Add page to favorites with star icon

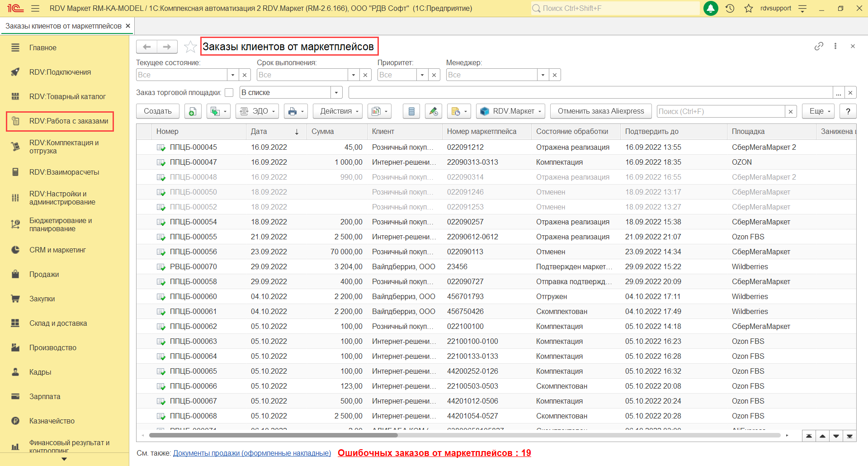click(x=190, y=47)
